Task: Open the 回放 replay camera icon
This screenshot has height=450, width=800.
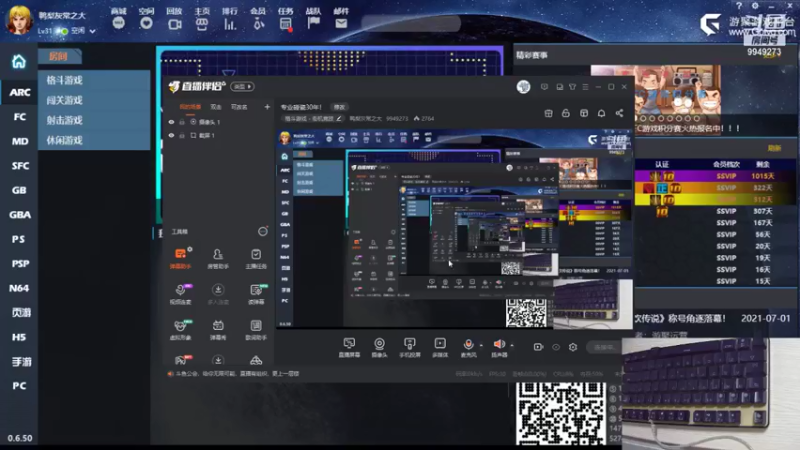Action: [174, 23]
